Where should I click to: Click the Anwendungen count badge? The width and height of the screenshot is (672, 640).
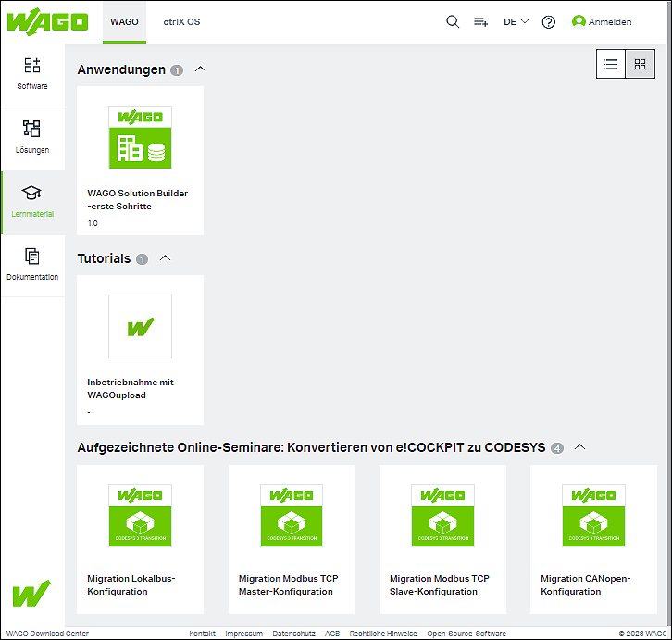[x=177, y=69]
